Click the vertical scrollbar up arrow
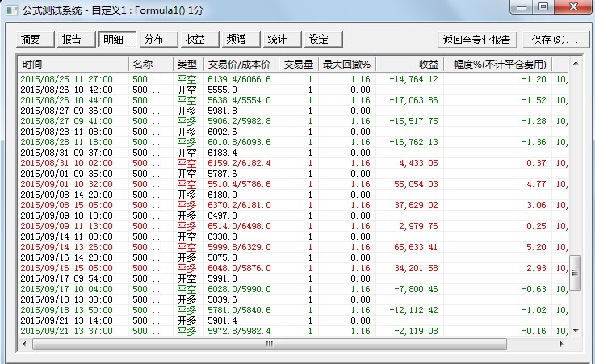Viewport: 595px width, 364px height. tap(576, 63)
